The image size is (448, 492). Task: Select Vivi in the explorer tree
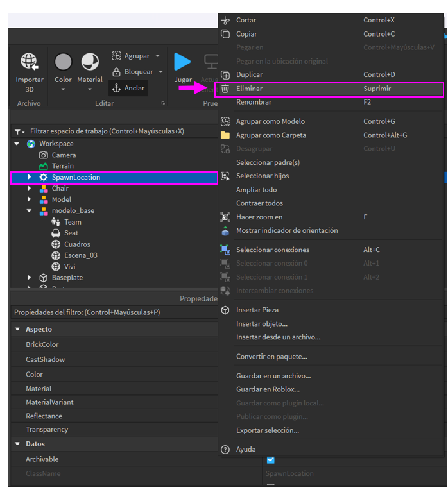[x=70, y=267]
